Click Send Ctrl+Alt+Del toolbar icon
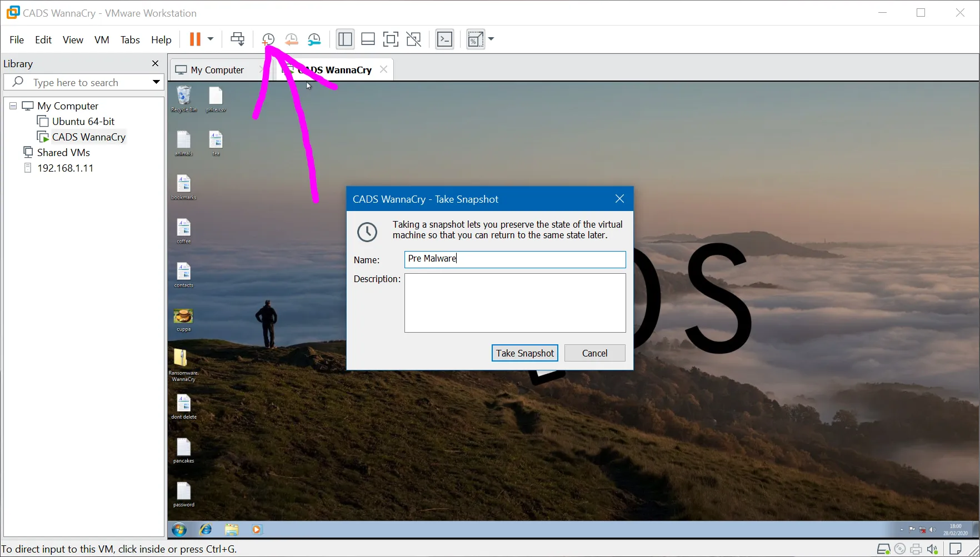This screenshot has height=557, width=980. [237, 39]
